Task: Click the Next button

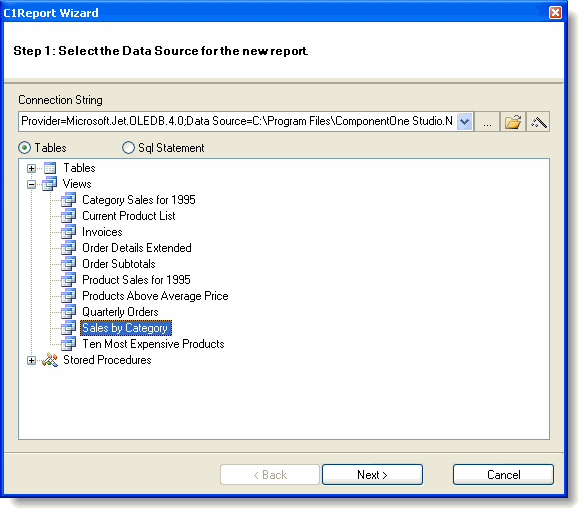Action: (x=372, y=475)
